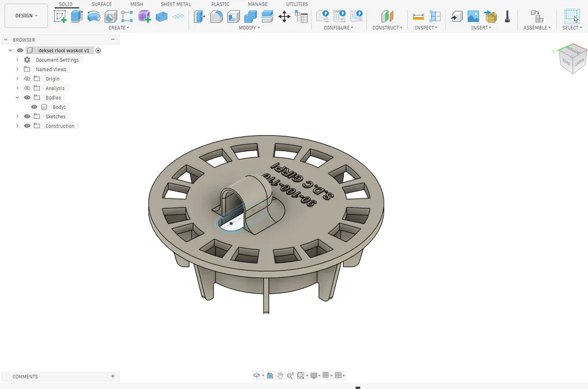The image size is (588, 389).
Task: Open the Measure tool in Inspect
Action: 418,16
